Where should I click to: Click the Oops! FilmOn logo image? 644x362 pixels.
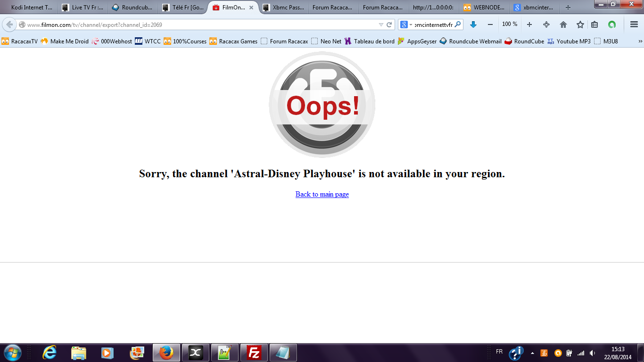322,105
